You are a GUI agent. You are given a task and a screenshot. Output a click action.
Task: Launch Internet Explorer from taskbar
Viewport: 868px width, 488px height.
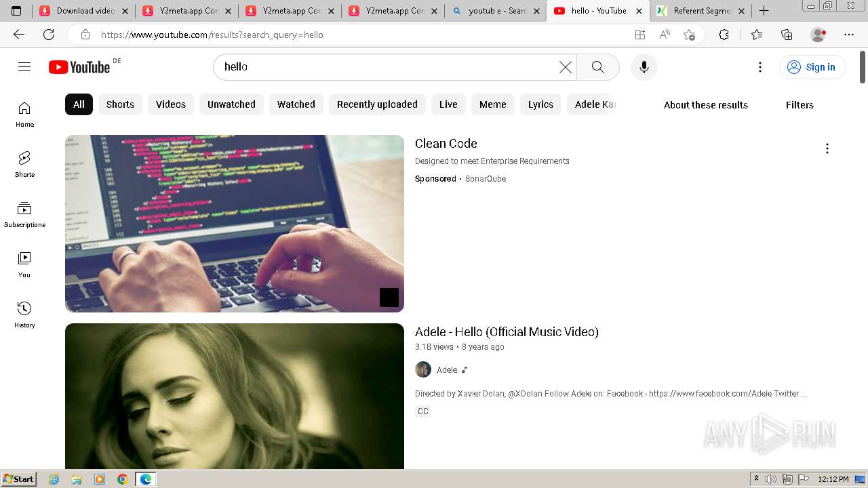[x=54, y=479]
